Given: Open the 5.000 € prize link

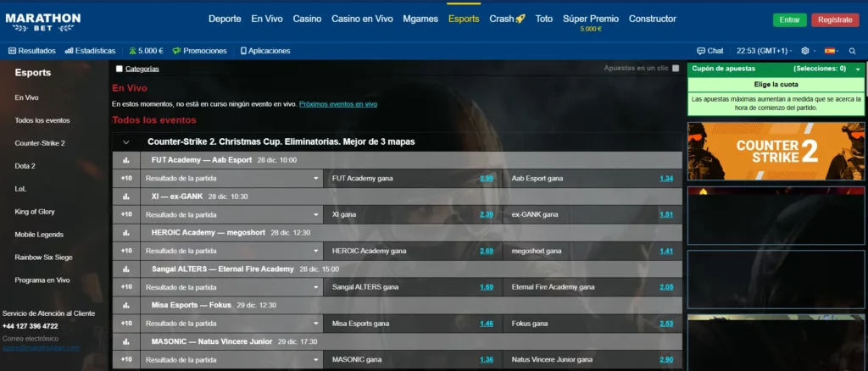Looking at the screenshot, I should click(x=146, y=51).
